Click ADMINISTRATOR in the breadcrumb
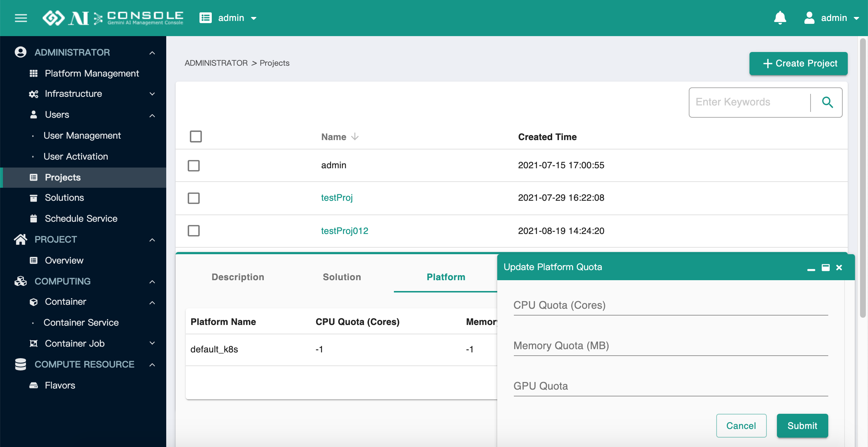This screenshot has height=447, width=868. [216, 63]
